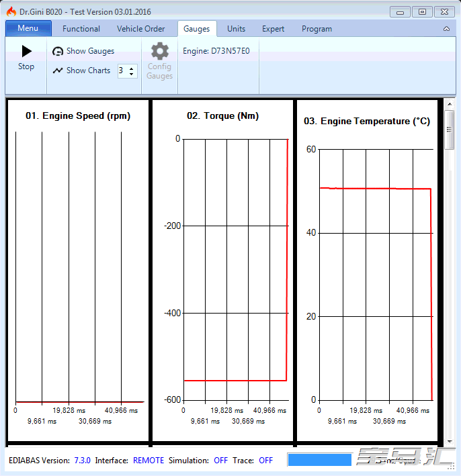The height and width of the screenshot is (476, 461).
Task: Click EDIABAS Version value 7.3.0
Action: tap(83, 461)
